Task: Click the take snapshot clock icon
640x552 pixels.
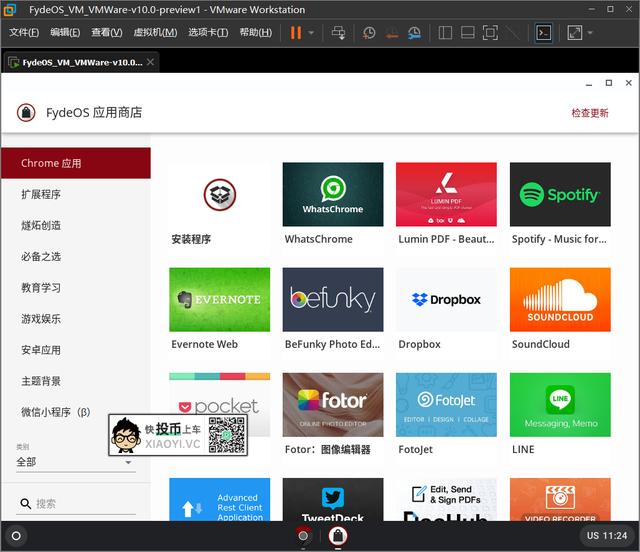Action: (x=369, y=33)
